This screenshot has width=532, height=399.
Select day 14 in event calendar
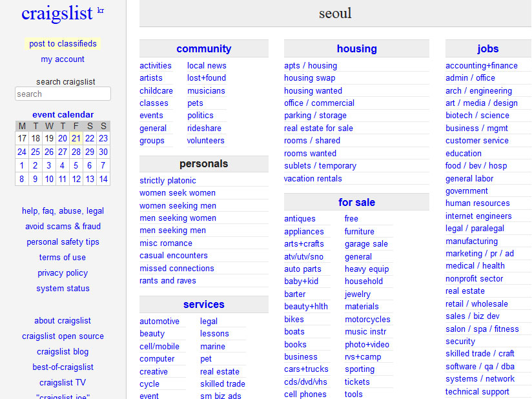(103, 179)
